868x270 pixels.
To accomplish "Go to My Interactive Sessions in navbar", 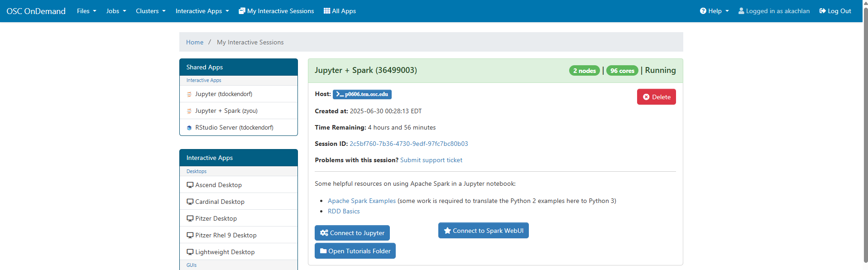I will pos(276,11).
